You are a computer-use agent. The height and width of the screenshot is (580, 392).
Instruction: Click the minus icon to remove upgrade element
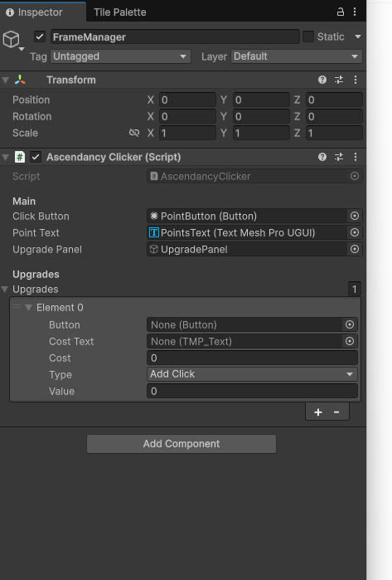coord(336,412)
